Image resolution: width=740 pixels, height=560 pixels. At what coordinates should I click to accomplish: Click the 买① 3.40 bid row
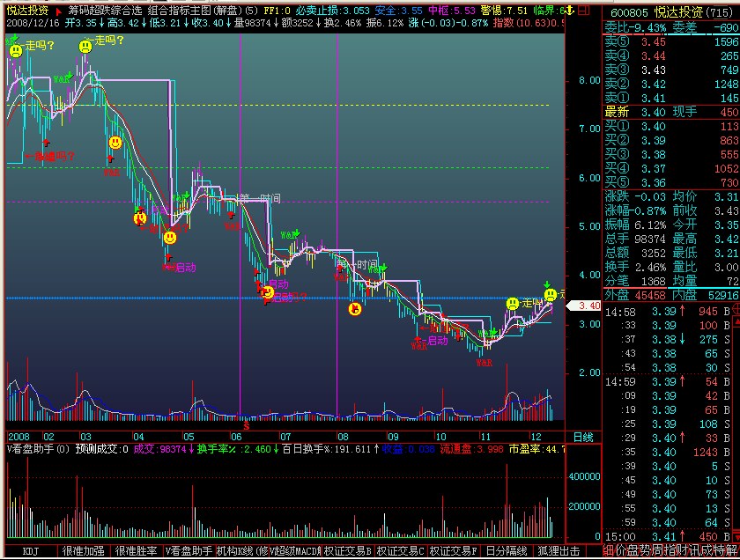(671, 127)
